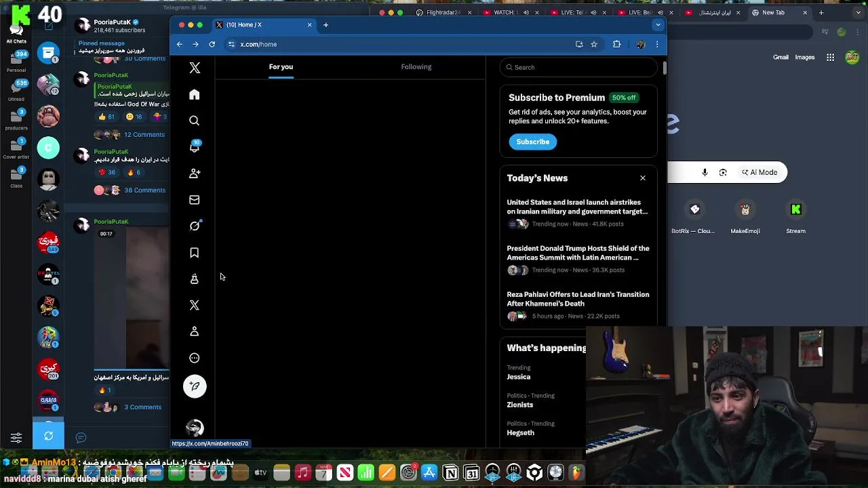Viewport: 868px width, 488px height.
Task: Click install app icon in address bar
Action: click(579, 44)
